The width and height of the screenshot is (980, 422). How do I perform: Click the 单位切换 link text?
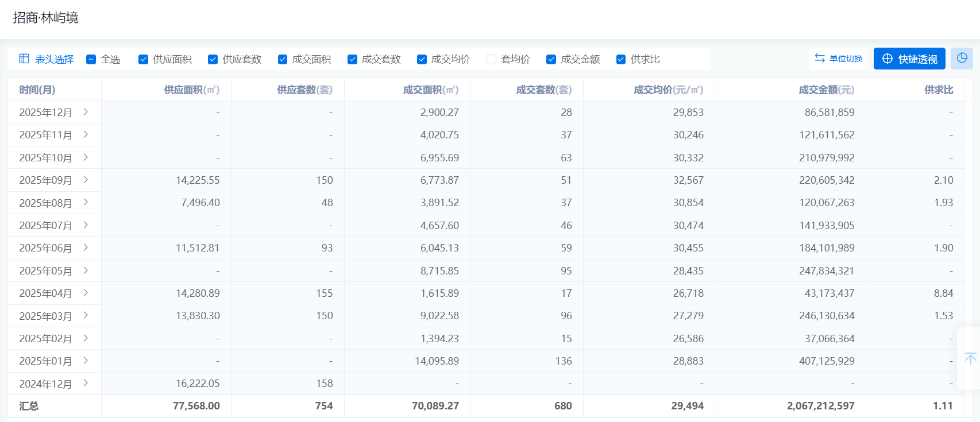846,59
